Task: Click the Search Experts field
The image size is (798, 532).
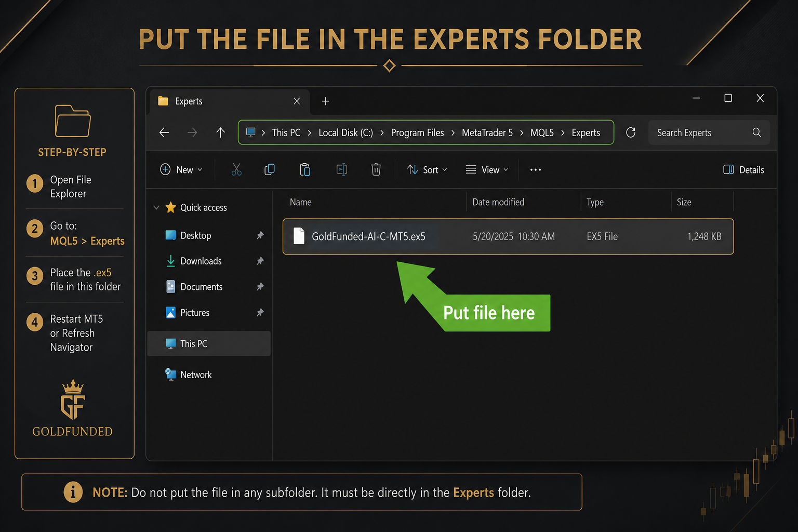Action: pos(709,132)
